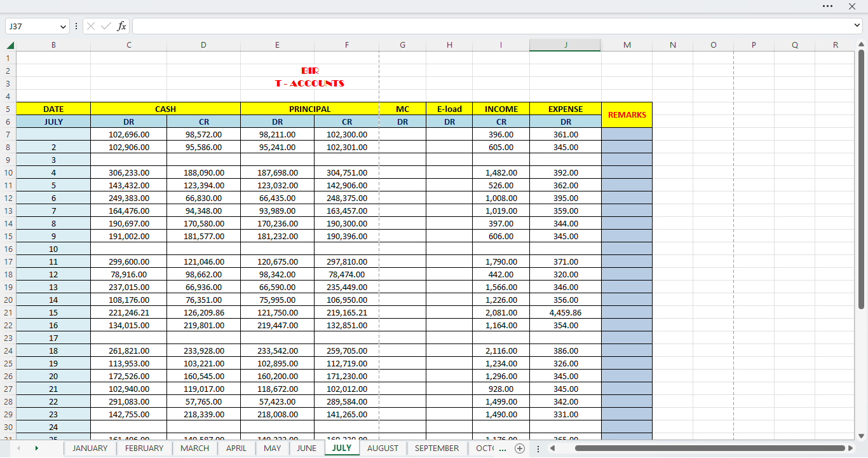Select the cell with 289,584.00
Viewport: 868px width, 458px height.
pos(347,401)
